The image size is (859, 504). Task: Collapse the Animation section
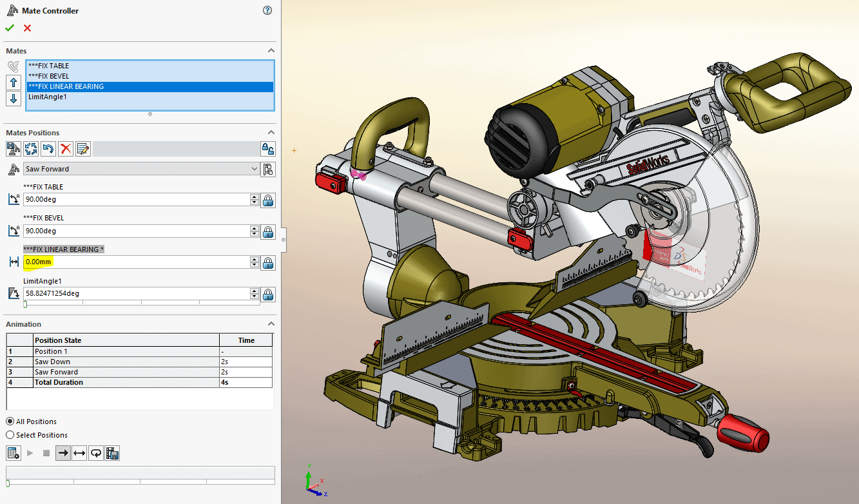(x=271, y=324)
